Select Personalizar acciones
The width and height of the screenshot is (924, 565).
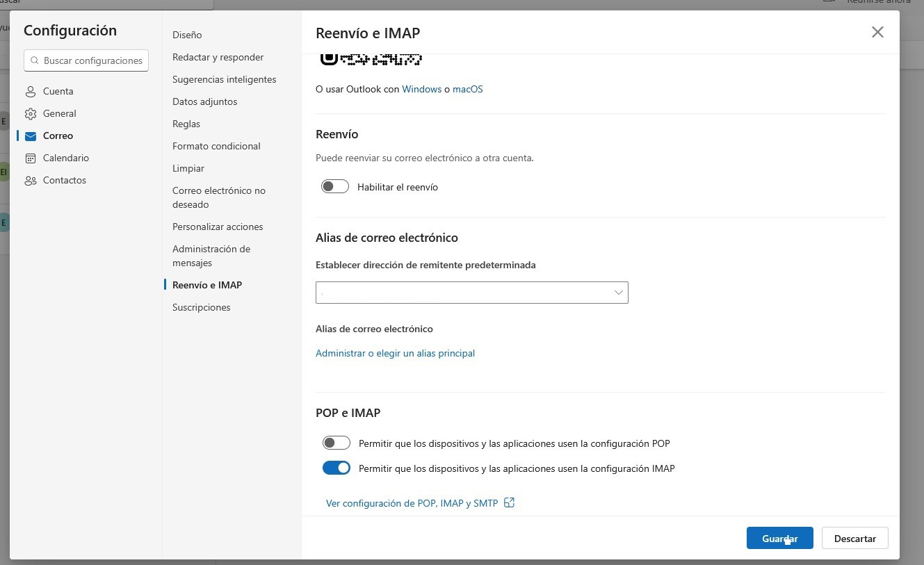click(x=218, y=227)
